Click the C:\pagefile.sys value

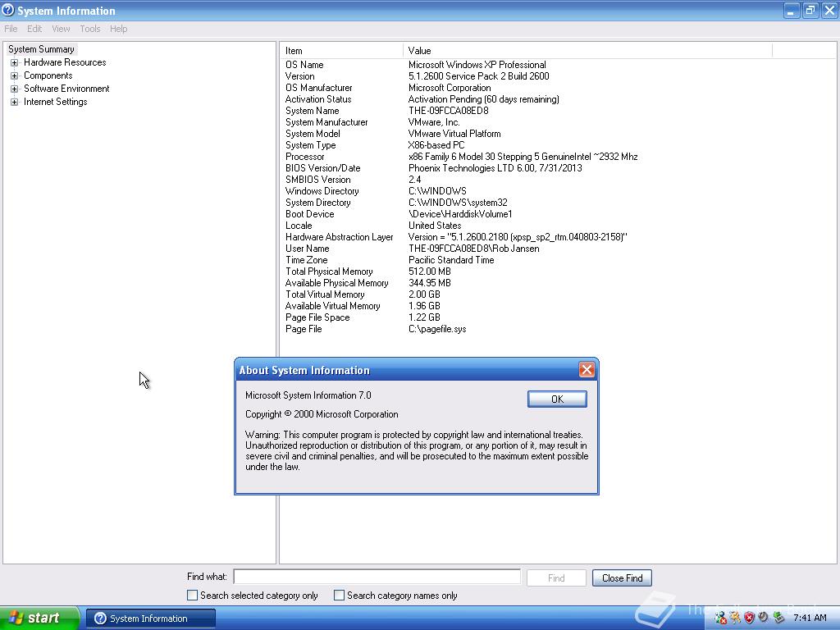(x=437, y=329)
